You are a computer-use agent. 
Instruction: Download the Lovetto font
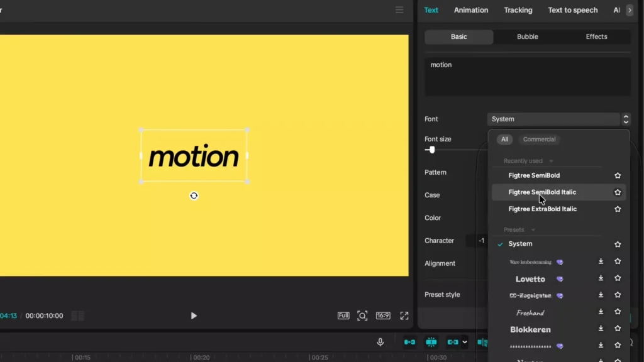point(601,278)
